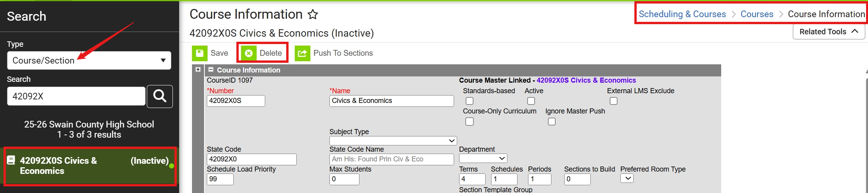This screenshot has width=868, height=193.
Task: Expand the Department dropdown
Action: coord(483,158)
